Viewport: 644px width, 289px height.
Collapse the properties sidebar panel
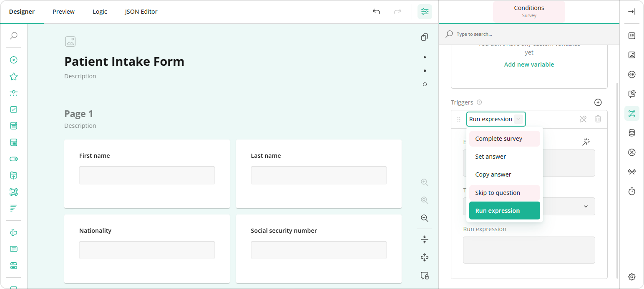[631, 12]
